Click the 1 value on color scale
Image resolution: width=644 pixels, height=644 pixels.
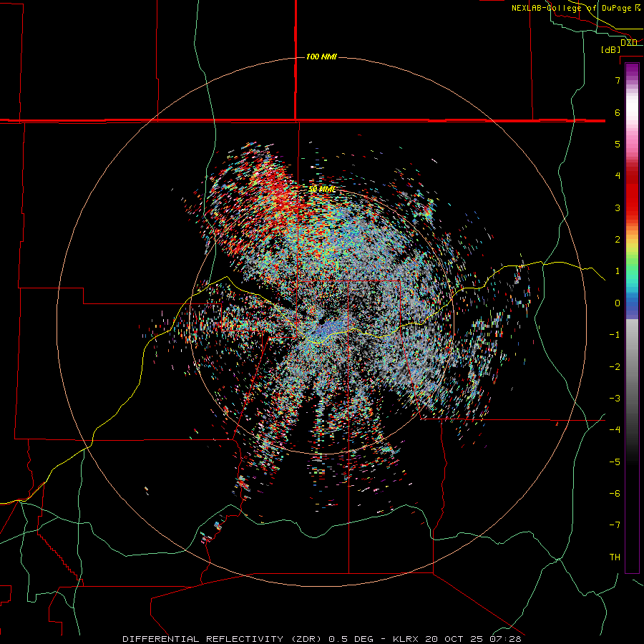pos(618,271)
